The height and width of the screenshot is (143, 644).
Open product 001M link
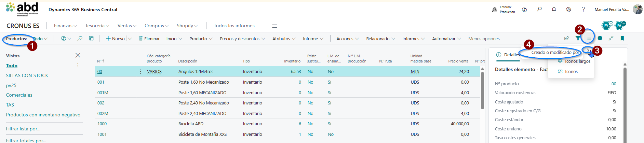(x=103, y=92)
